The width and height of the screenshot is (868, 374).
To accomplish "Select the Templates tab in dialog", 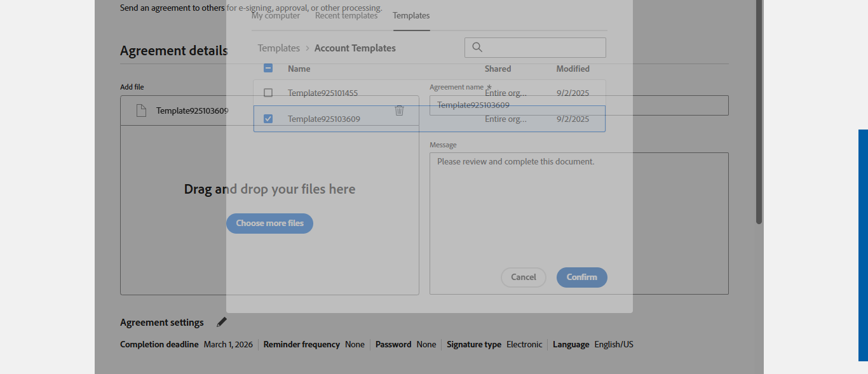I will coord(411,15).
